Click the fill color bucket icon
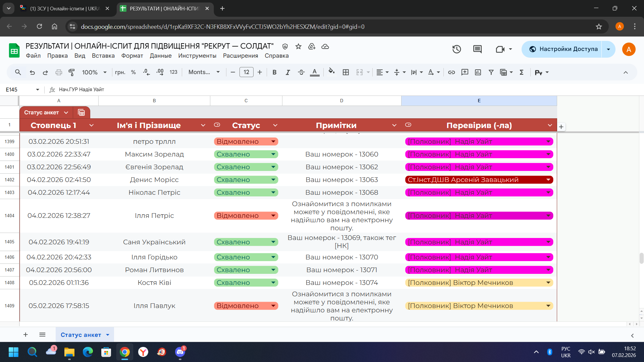Screen dimensions: 644x362 pyautogui.click(x=331, y=72)
